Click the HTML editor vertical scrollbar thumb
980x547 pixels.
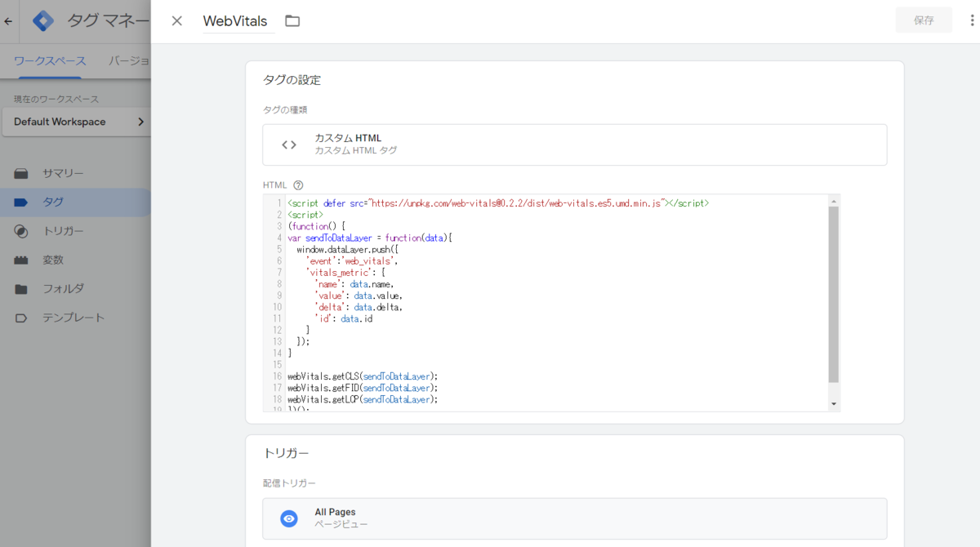(833, 295)
